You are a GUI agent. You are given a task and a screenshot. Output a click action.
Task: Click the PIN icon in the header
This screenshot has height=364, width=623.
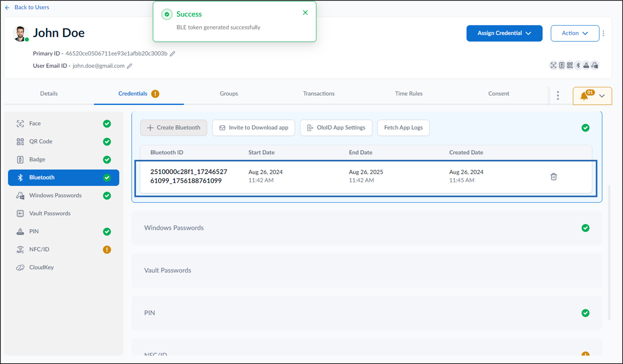coord(586,65)
